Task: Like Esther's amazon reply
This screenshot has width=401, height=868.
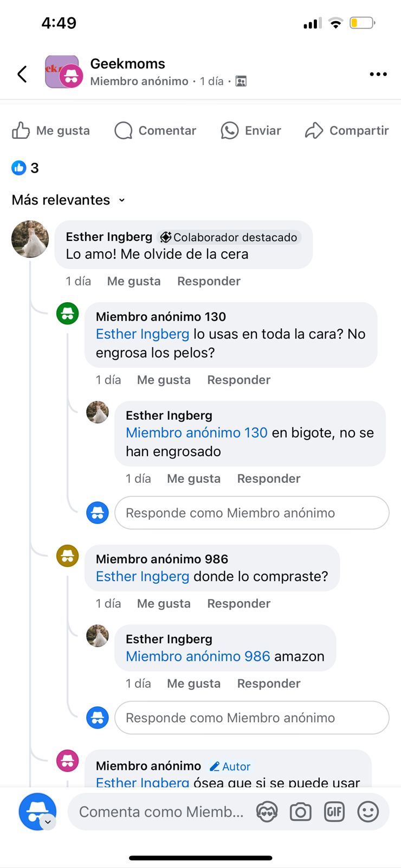Action: (x=193, y=684)
